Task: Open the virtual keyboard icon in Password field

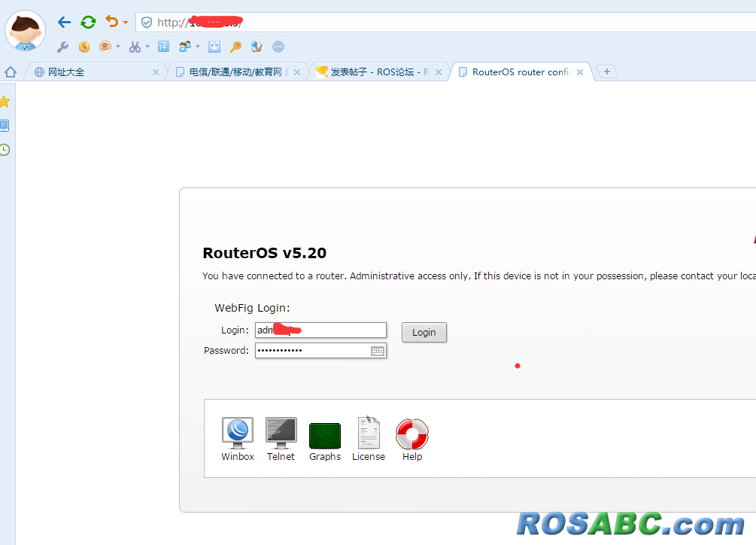Action: pos(378,351)
